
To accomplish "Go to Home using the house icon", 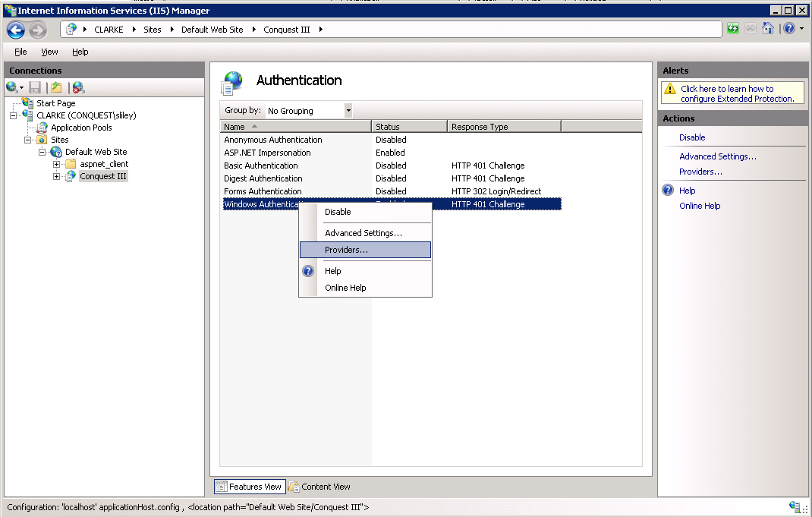I will coord(768,29).
